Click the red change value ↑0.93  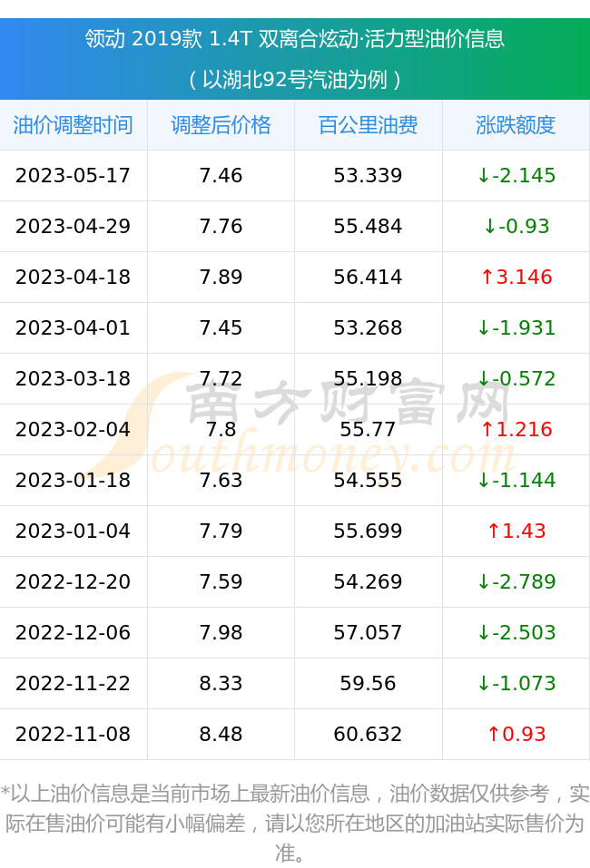516,734
